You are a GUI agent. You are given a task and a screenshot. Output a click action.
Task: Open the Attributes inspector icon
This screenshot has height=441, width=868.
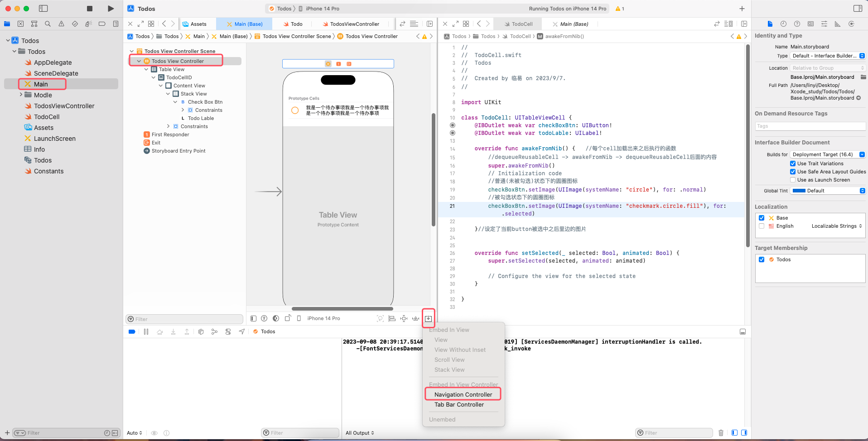point(825,24)
